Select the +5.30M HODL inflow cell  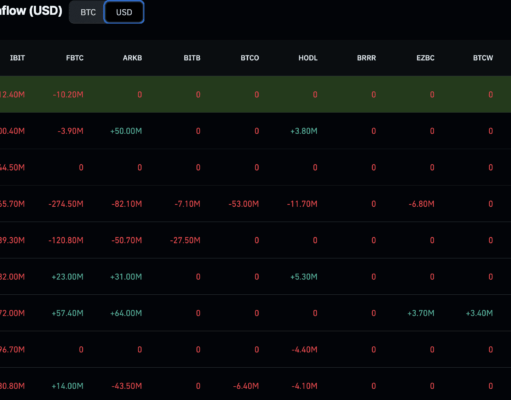coord(304,277)
